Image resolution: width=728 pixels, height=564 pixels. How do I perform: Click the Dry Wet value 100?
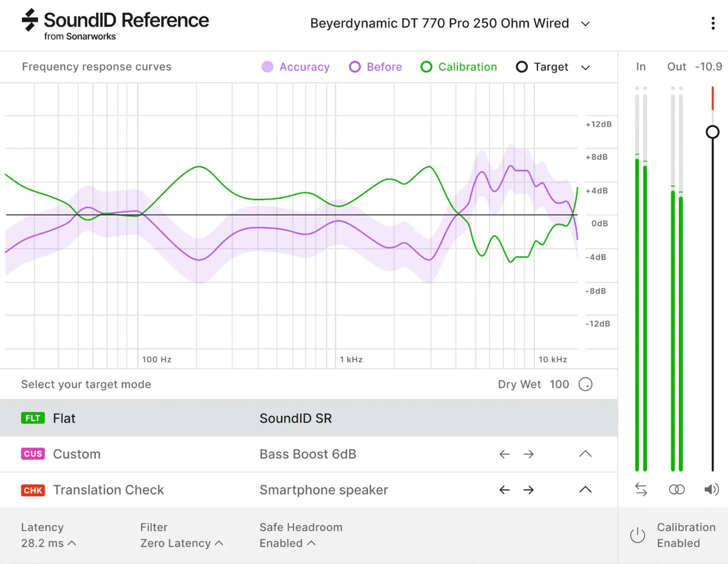pos(559,384)
